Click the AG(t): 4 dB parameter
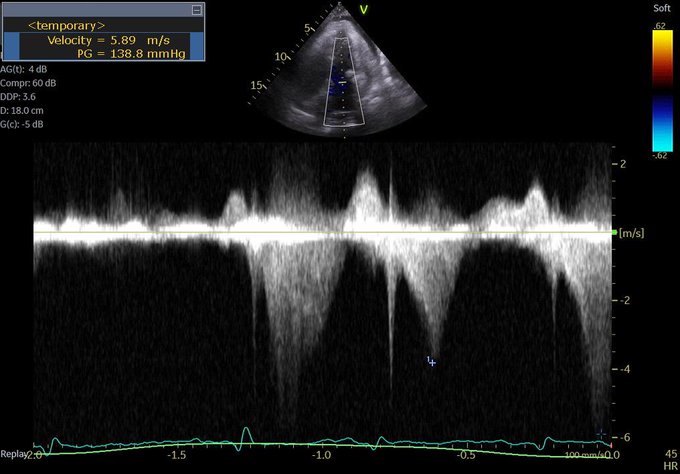Viewport: 680px width, 474px height. pos(24,69)
